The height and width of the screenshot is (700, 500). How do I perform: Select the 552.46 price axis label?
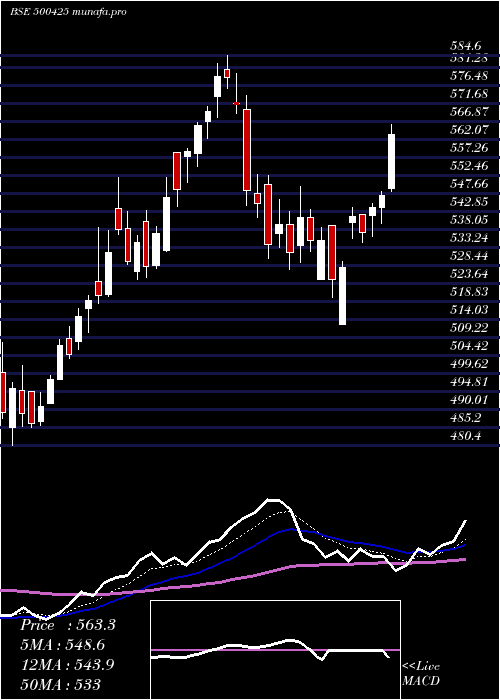click(469, 166)
